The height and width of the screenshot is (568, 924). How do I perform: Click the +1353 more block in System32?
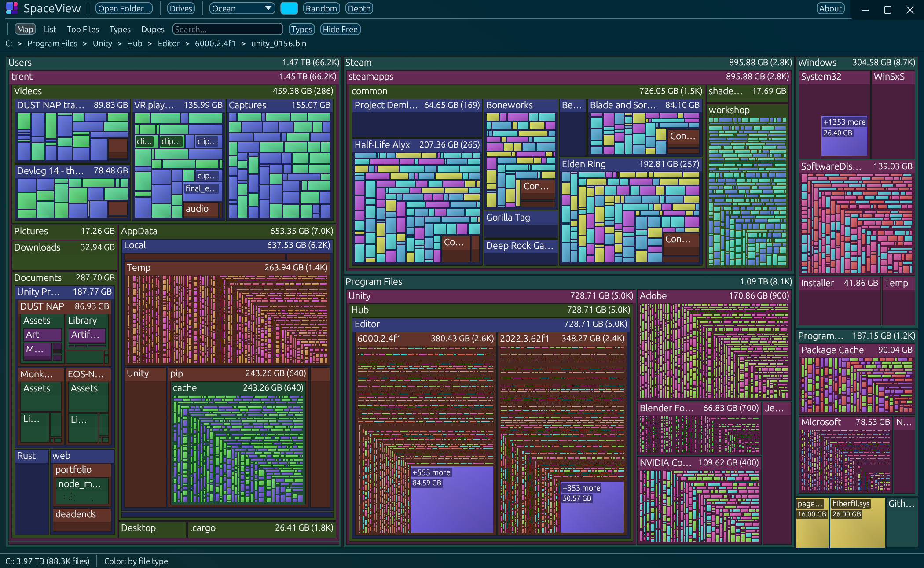(844, 136)
